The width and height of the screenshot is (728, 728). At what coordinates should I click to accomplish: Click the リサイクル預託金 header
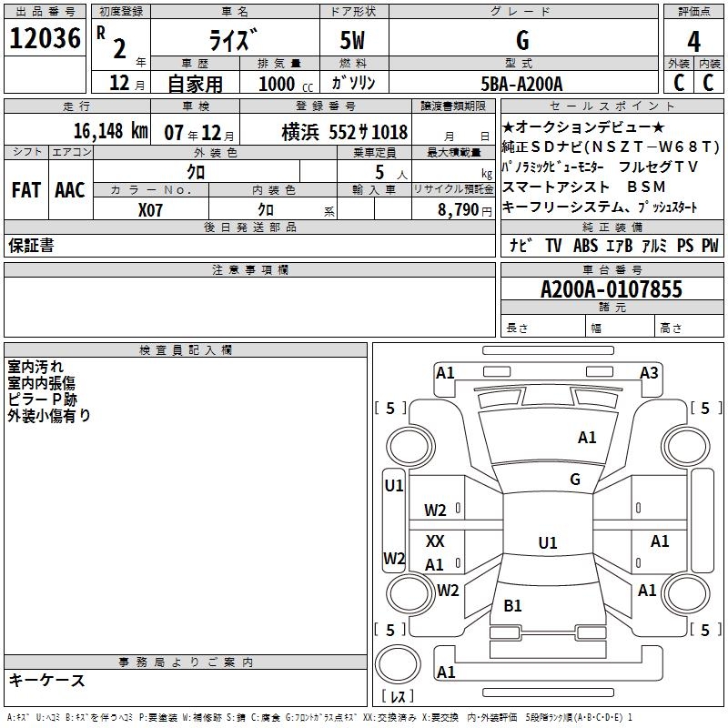point(453,189)
